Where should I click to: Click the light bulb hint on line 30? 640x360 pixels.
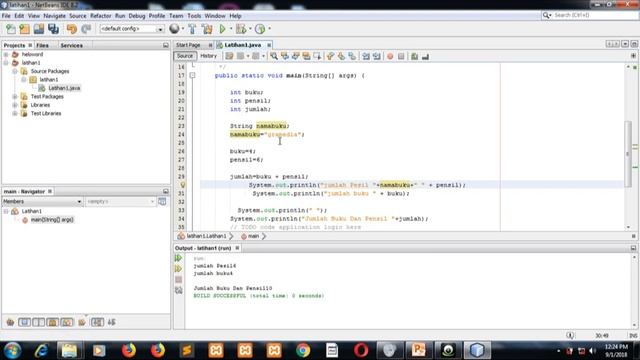[x=183, y=185]
